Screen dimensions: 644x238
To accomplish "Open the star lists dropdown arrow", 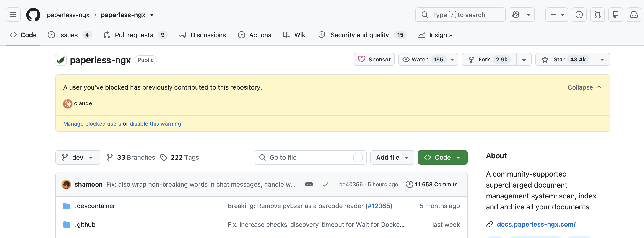I will click(602, 60).
